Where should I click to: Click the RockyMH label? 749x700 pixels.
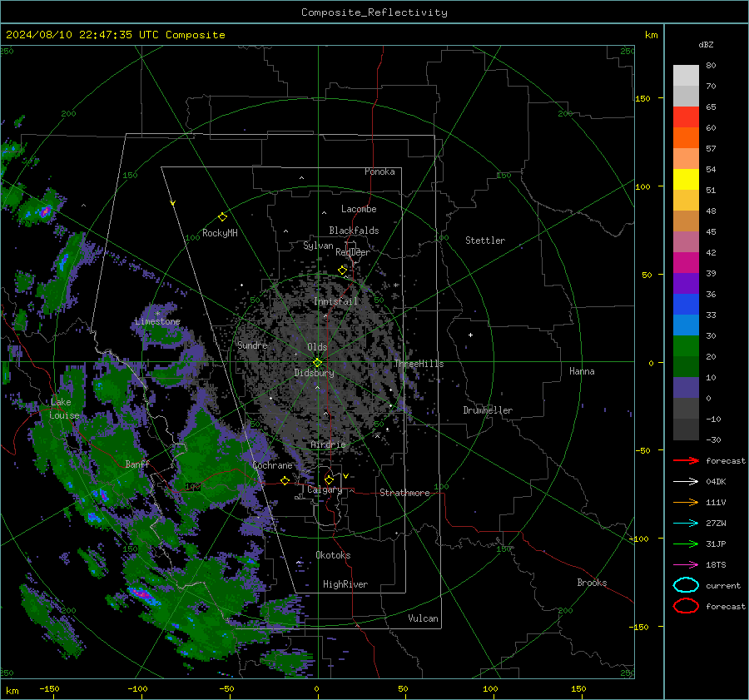(x=220, y=233)
